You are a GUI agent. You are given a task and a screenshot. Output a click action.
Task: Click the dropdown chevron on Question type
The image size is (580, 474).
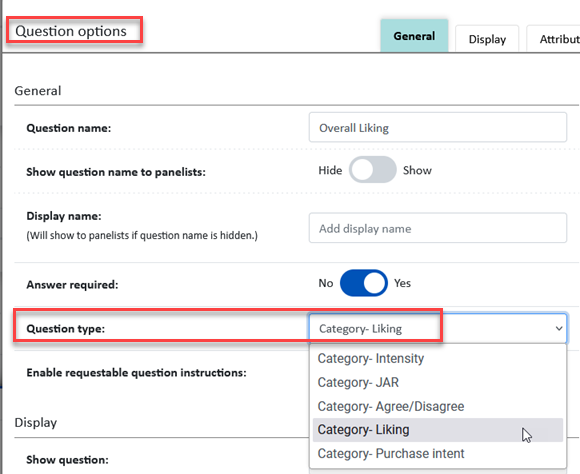click(x=559, y=329)
